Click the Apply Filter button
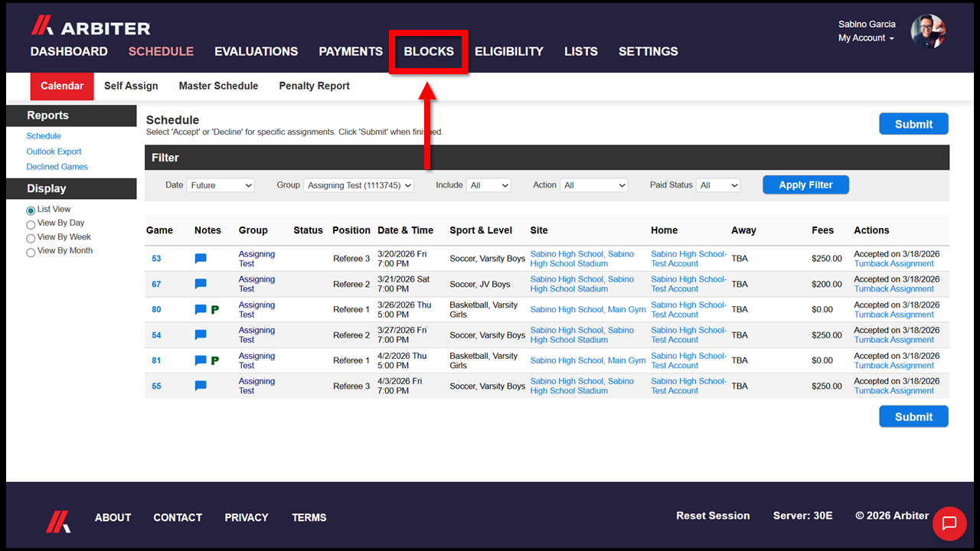The image size is (980, 551). click(805, 184)
